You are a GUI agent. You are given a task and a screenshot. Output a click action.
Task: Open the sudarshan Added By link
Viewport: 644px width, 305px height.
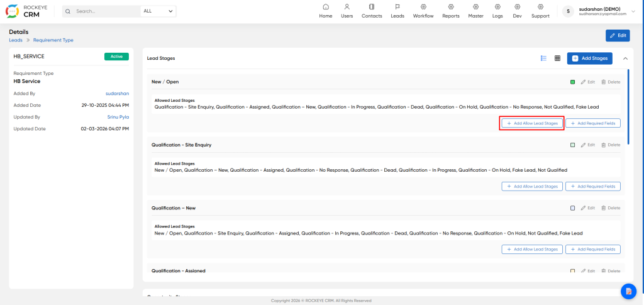117,94
